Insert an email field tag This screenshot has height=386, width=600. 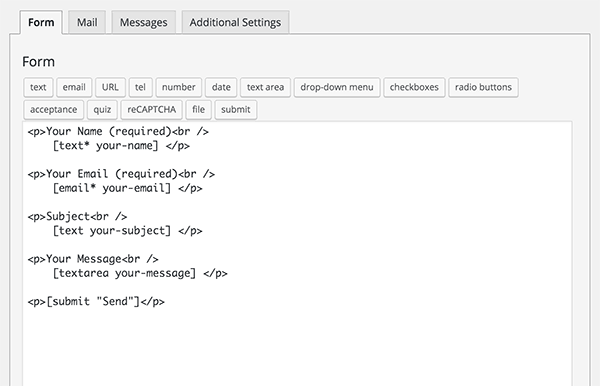[74, 87]
